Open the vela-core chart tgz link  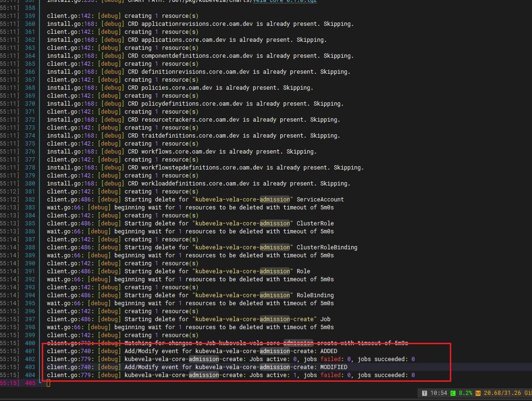pos(285,1)
